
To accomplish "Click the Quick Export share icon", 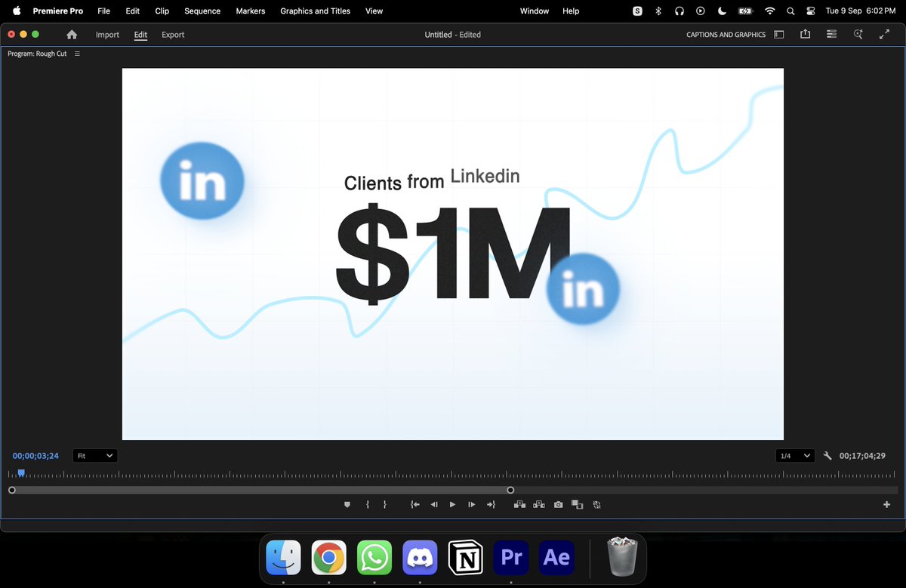I will click(806, 34).
